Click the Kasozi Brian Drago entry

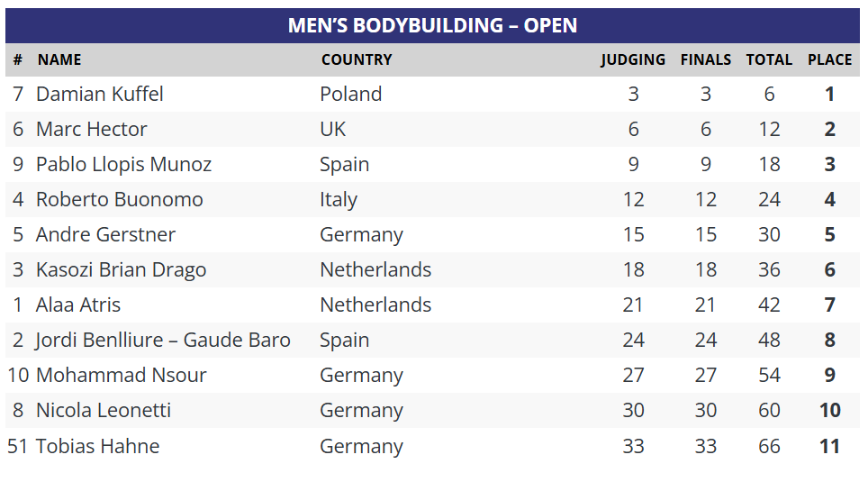click(122, 270)
